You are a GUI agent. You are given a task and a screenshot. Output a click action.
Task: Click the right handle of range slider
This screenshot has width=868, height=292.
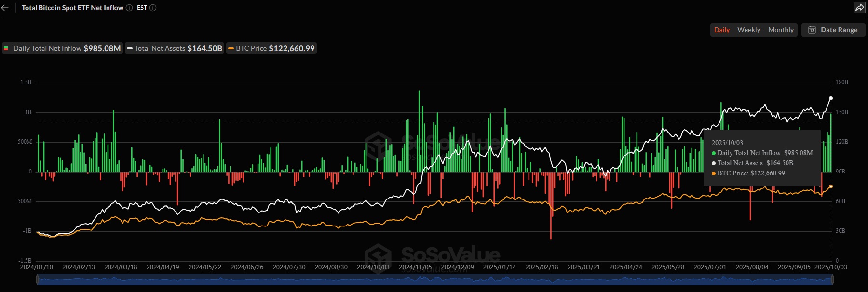[833, 279]
